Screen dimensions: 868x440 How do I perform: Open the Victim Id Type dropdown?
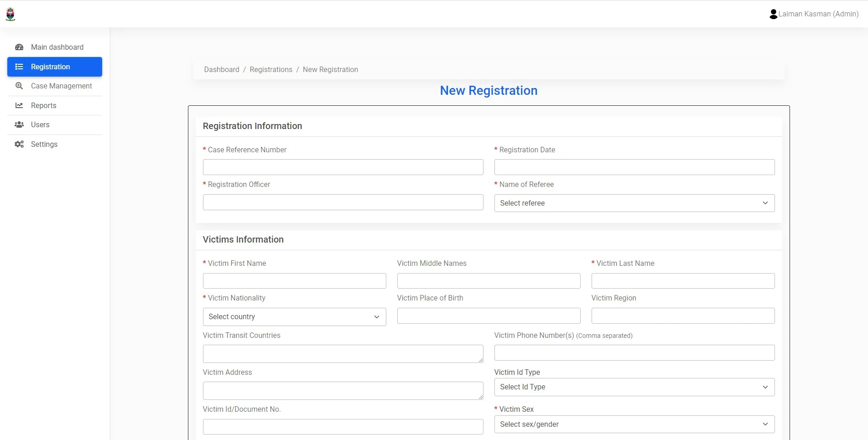(634, 387)
